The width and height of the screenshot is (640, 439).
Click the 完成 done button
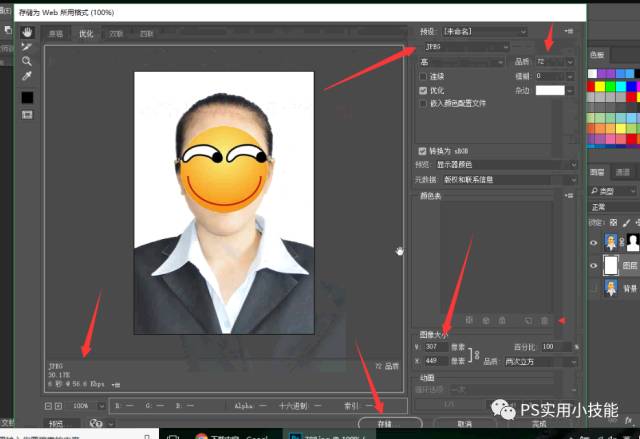[x=539, y=424]
